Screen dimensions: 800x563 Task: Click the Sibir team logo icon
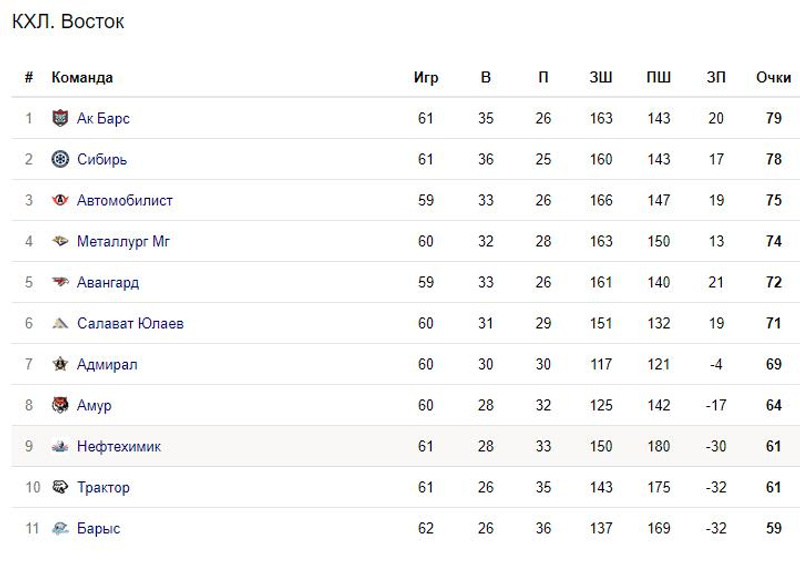[60, 160]
